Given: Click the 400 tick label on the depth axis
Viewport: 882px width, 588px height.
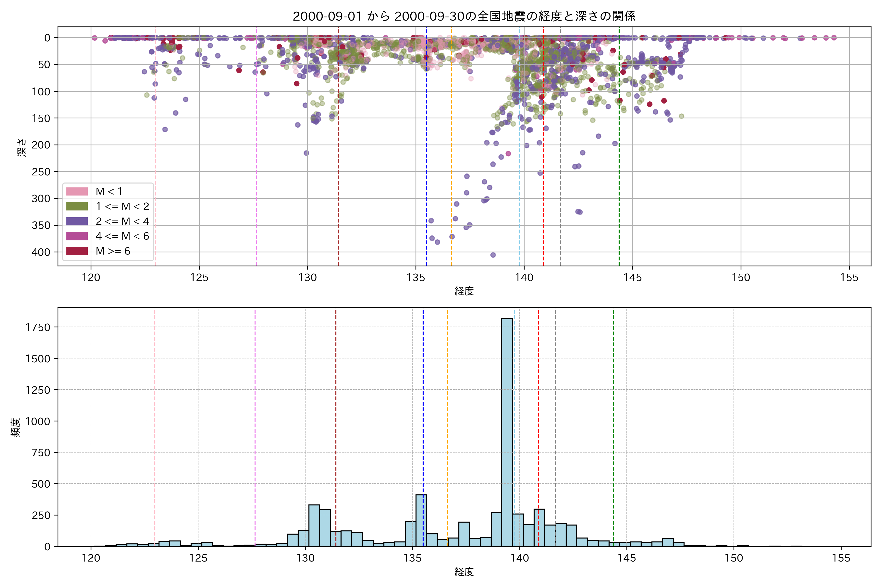Looking at the screenshot, I should 40,252.
